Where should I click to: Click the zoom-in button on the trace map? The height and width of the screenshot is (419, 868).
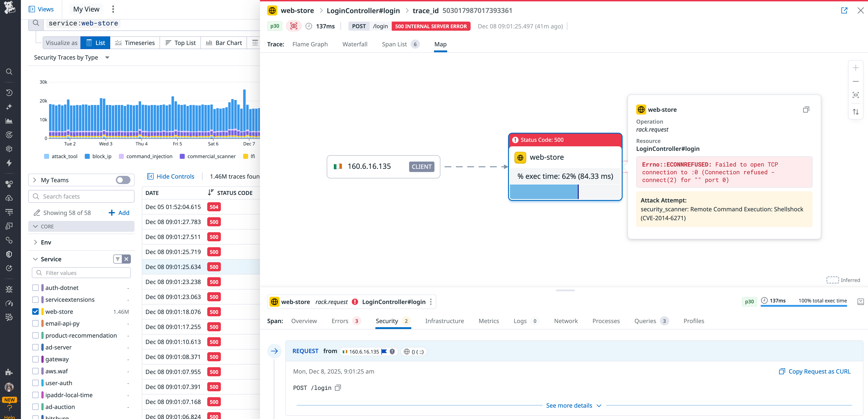(x=856, y=67)
